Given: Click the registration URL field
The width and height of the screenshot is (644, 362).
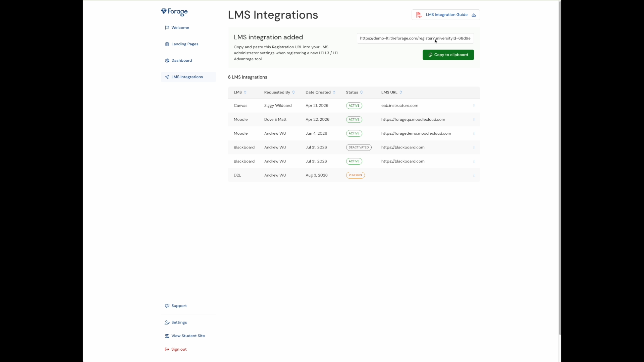Looking at the screenshot, I should pyautogui.click(x=415, y=38).
